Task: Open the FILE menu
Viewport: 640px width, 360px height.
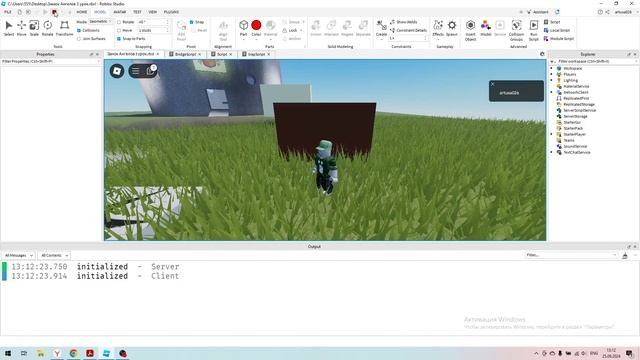Action: click(x=8, y=12)
